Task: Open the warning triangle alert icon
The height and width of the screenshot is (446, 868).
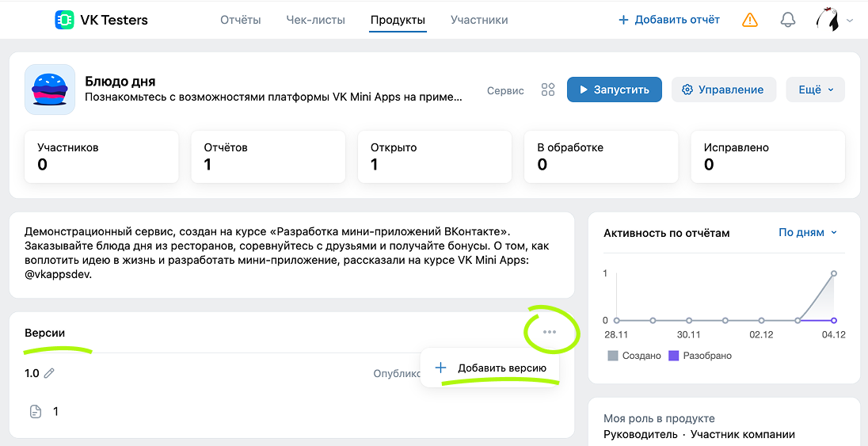Action: tap(749, 20)
